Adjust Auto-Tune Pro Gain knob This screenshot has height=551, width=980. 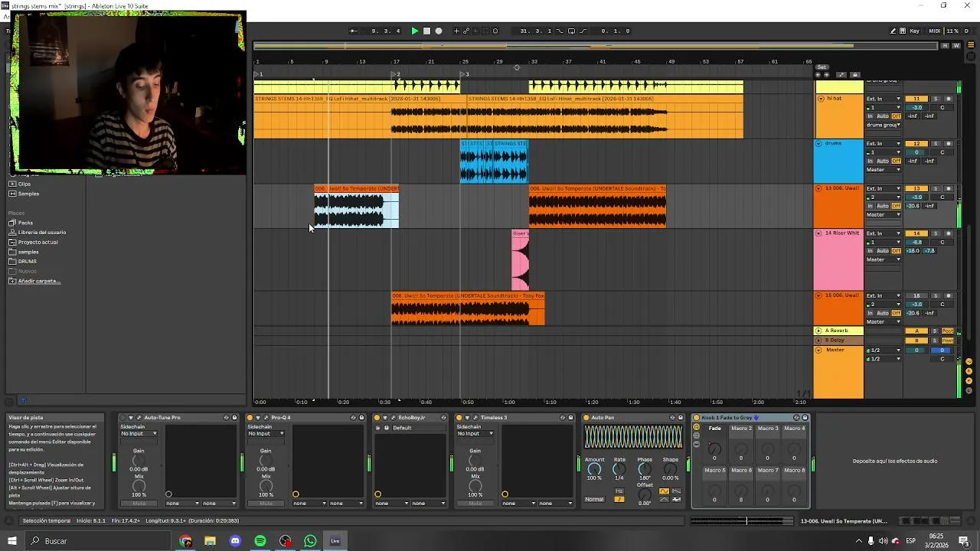[x=139, y=461]
